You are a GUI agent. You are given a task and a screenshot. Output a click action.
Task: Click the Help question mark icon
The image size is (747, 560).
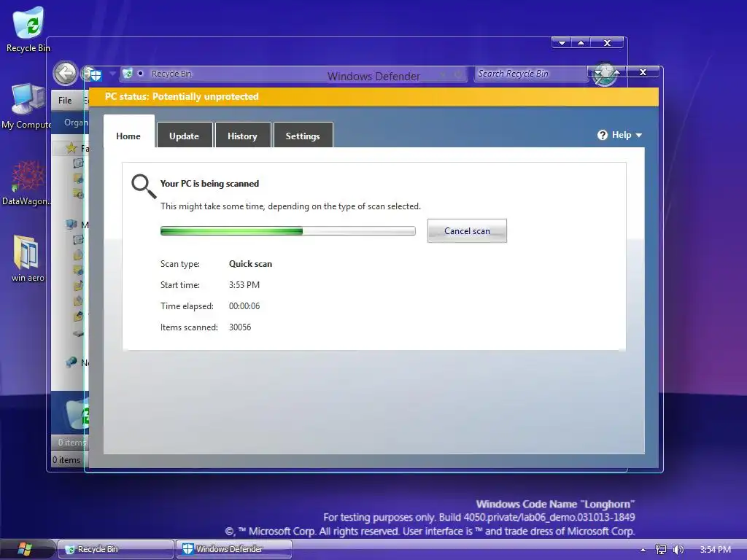[x=602, y=135]
